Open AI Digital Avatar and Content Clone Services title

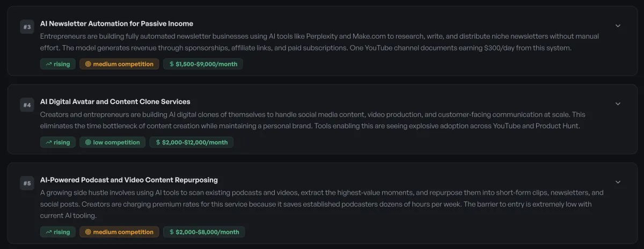coord(115,101)
